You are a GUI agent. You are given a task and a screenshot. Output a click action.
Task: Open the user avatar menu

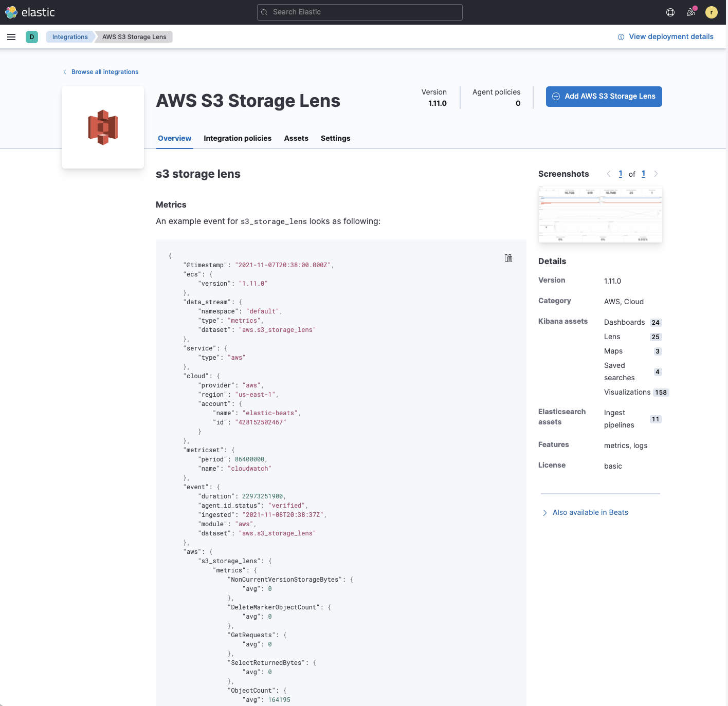click(711, 12)
